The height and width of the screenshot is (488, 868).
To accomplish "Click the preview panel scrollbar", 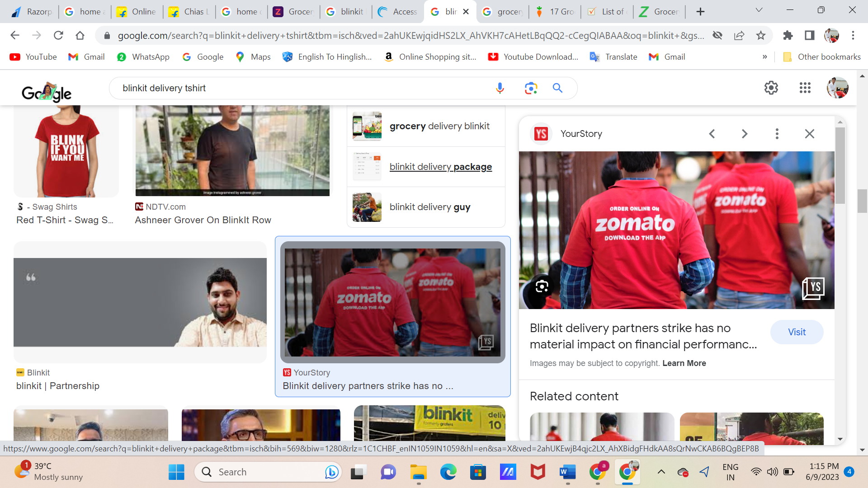I will [840, 165].
